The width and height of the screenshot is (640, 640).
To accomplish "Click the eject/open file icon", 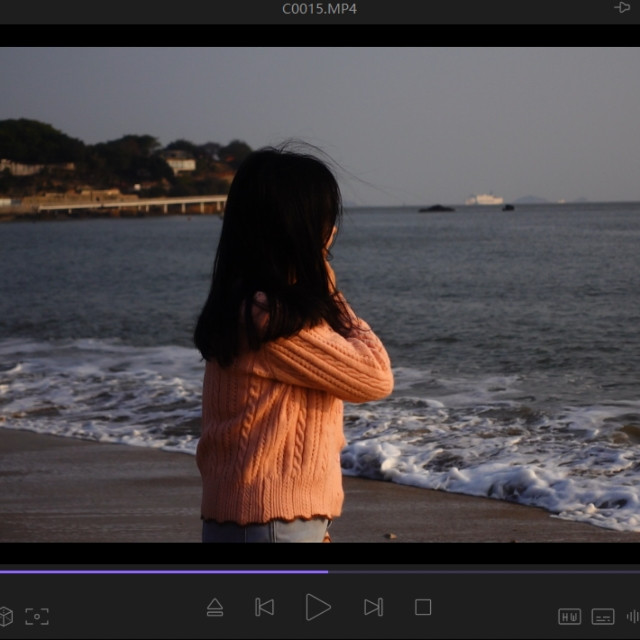I will pos(215,607).
